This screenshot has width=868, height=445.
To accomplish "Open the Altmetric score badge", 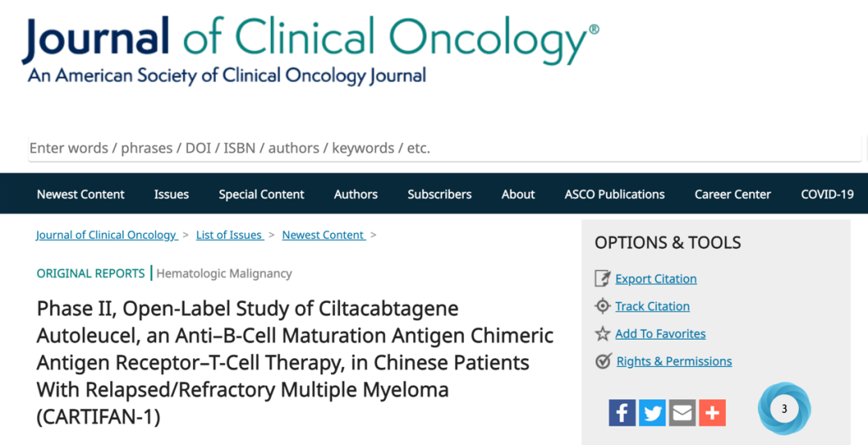I will 784,409.
